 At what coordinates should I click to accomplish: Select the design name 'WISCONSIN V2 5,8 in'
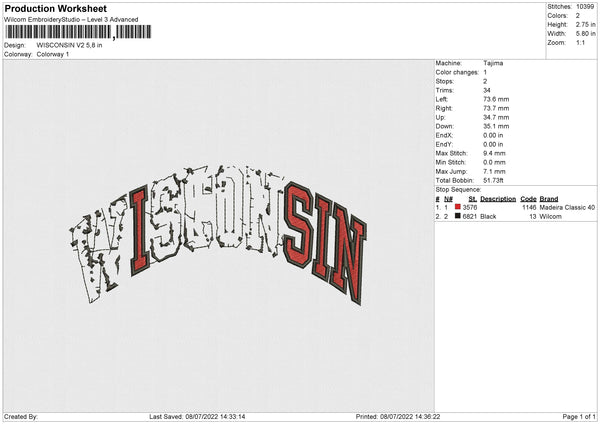pos(69,45)
